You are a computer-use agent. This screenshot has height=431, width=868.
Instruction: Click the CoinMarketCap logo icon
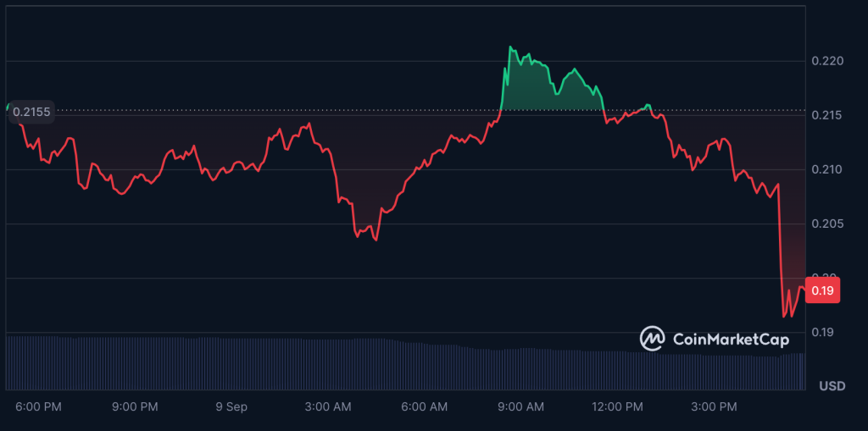652,339
